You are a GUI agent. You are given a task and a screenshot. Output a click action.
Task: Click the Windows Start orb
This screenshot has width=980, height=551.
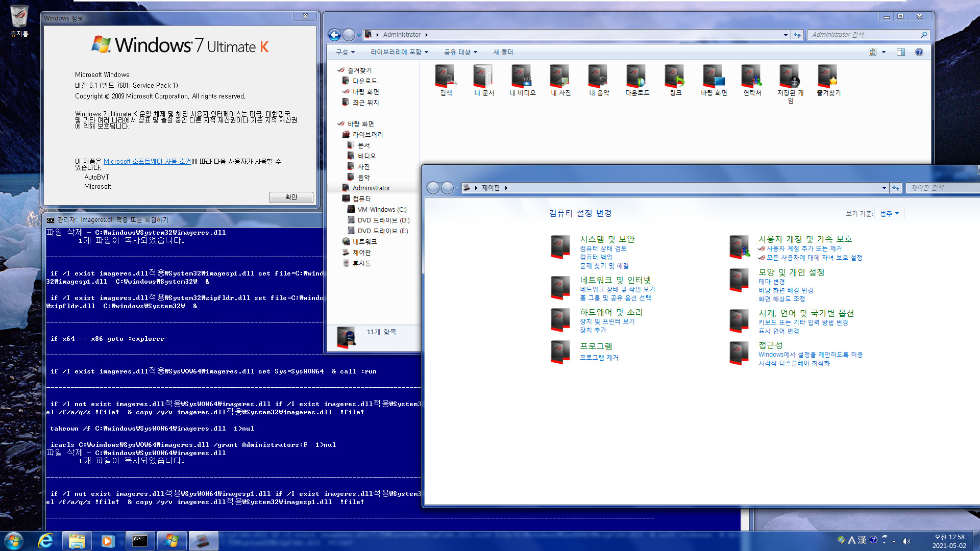pos(14,541)
